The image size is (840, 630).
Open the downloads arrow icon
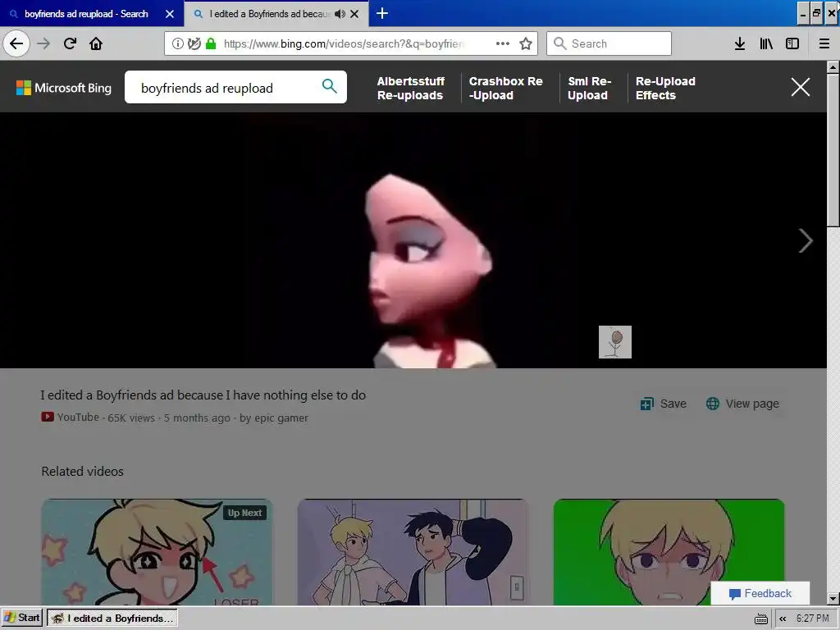tap(740, 43)
